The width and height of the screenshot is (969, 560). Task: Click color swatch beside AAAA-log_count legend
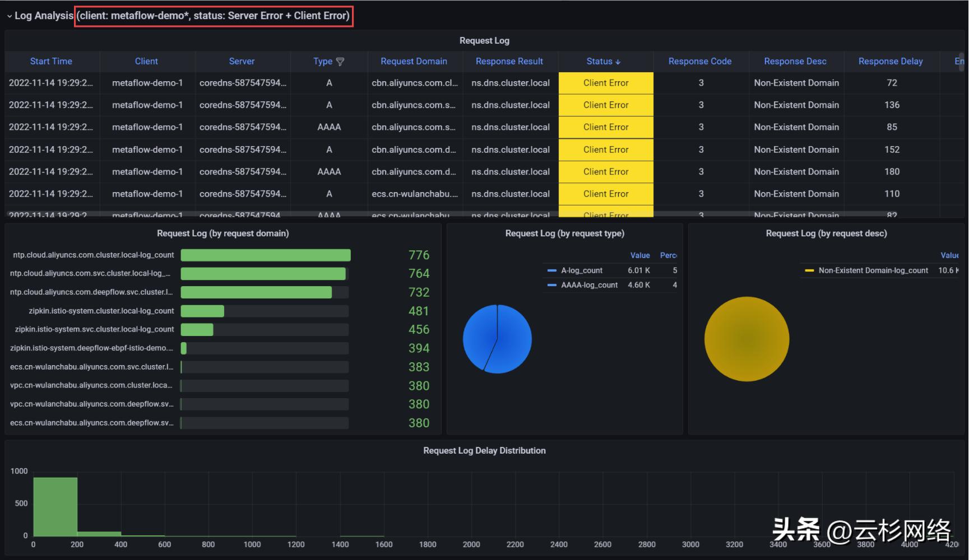551,285
